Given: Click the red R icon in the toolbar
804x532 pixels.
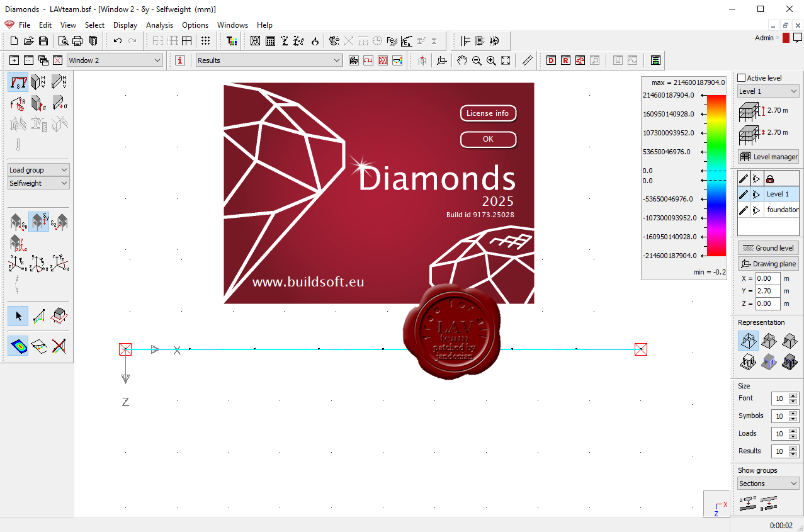Looking at the screenshot, I should pyautogui.click(x=565, y=60).
